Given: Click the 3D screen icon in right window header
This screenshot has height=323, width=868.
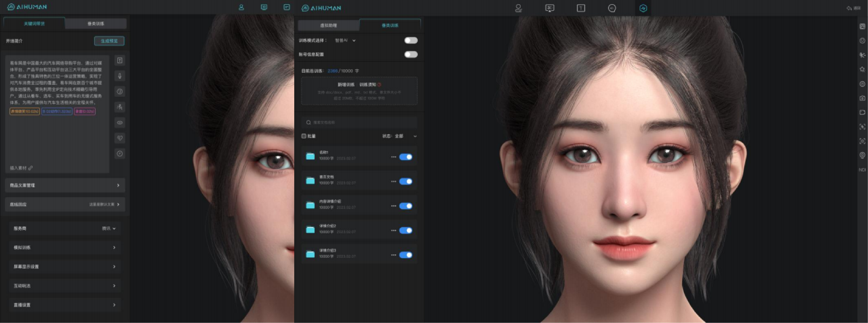Looking at the screenshot, I should tap(550, 8).
